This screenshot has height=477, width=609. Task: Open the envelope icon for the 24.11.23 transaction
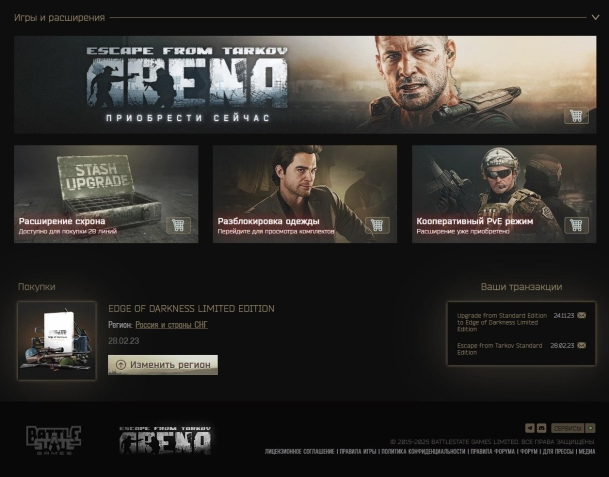tap(581, 315)
